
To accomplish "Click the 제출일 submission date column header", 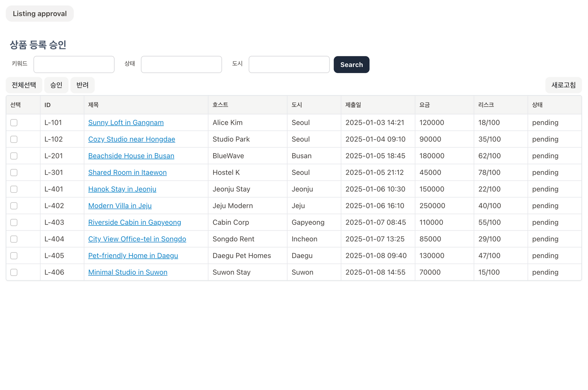I will click(x=353, y=105).
